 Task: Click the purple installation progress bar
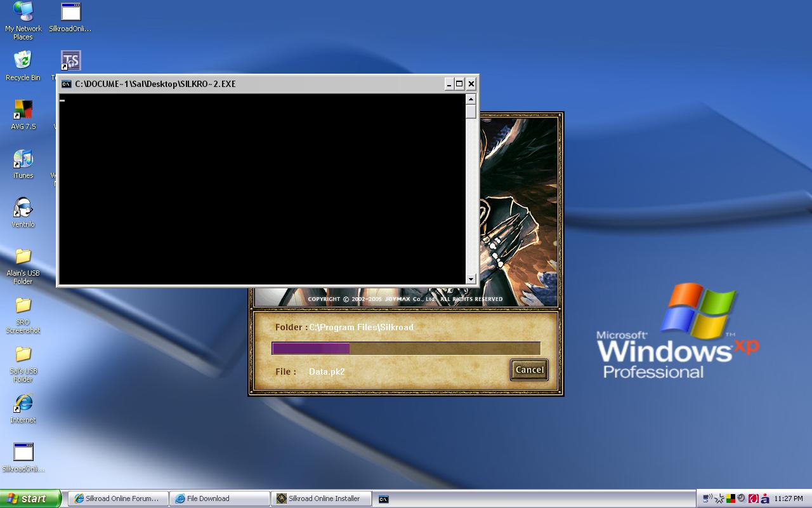pos(405,348)
